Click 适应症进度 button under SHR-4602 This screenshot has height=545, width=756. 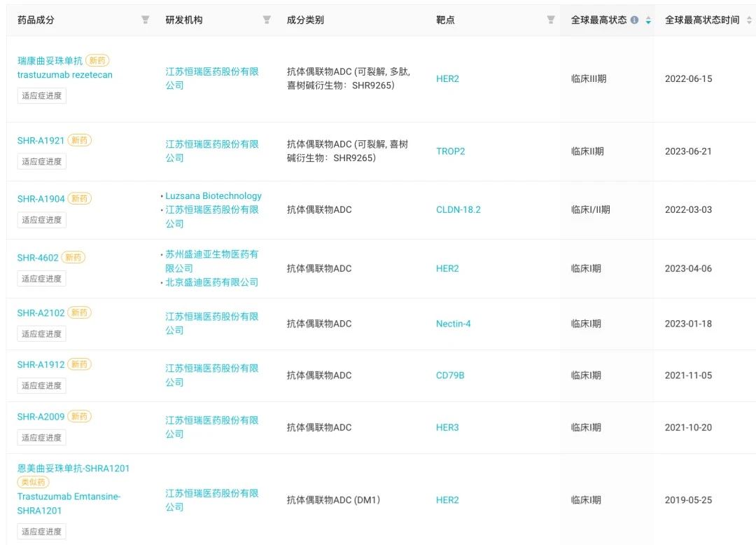click(x=41, y=279)
